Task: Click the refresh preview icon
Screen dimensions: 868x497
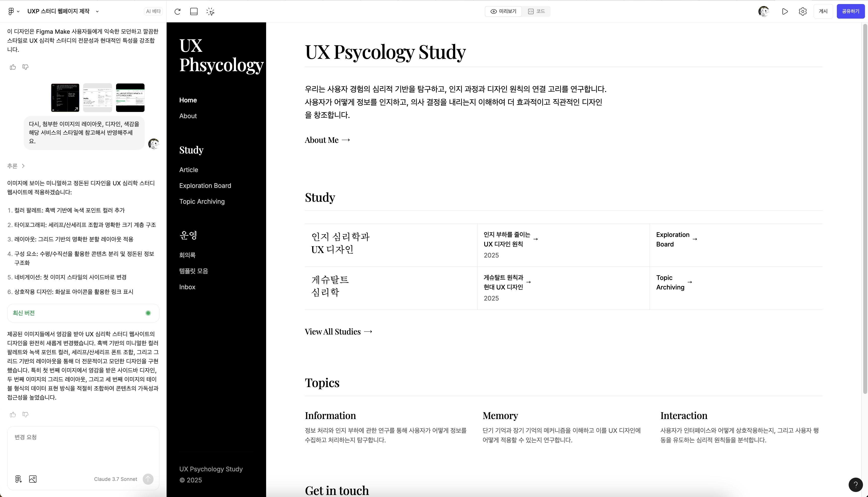Action: pyautogui.click(x=177, y=12)
